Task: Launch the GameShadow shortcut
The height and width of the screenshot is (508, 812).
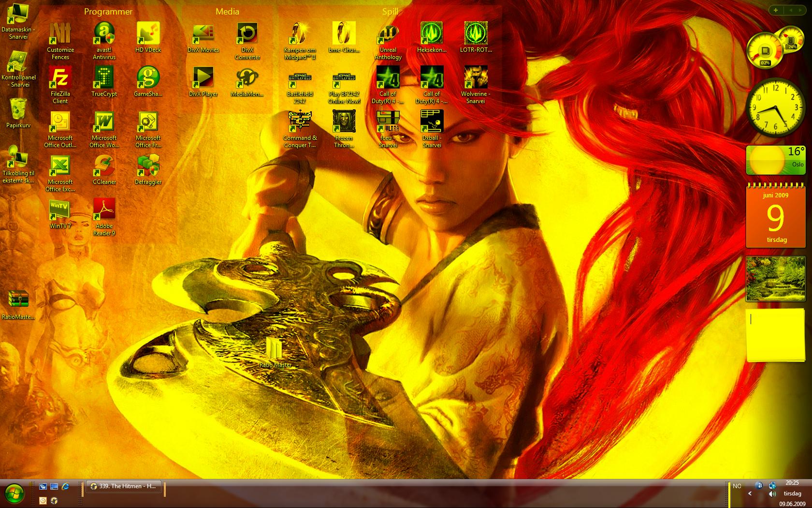Action: (148, 82)
